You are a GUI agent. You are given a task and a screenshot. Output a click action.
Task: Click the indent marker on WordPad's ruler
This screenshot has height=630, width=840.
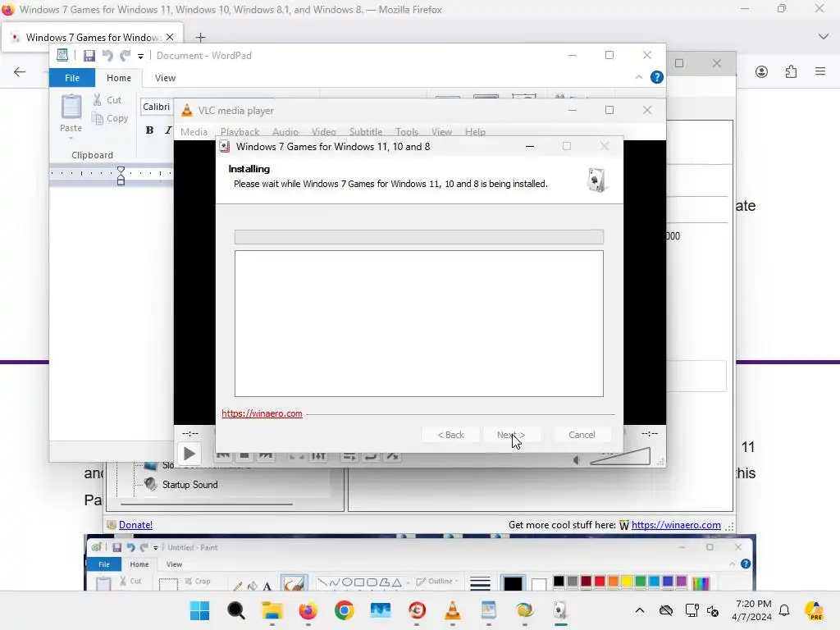(x=121, y=176)
